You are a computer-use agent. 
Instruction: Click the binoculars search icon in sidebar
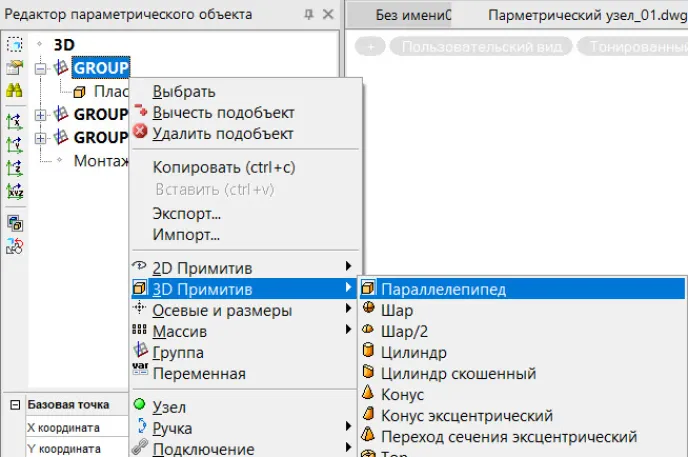click(15, 91)
